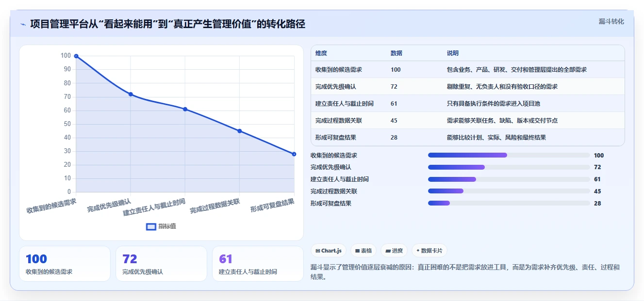644x301 pixels.
Task: Click the 建立责任人与截止时间 progress bar
Action: tap(509, 179)
